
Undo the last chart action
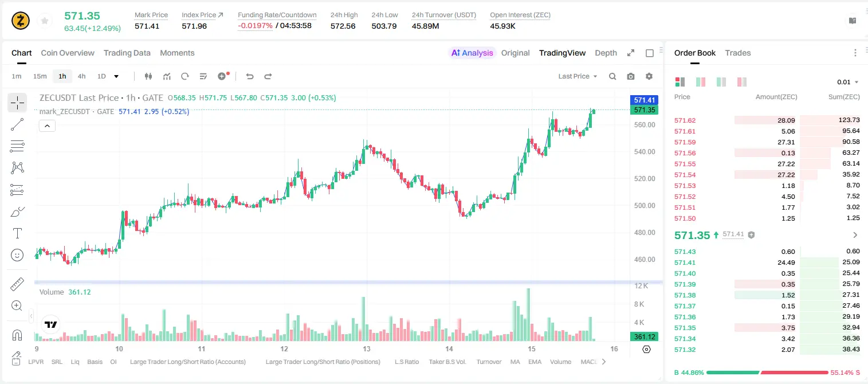(249, 76)
